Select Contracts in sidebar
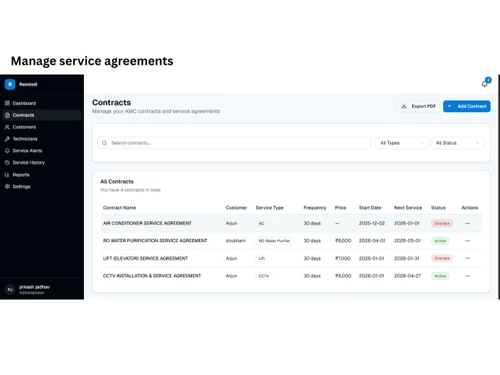This screenshot has height=375, width=500. 42,115
